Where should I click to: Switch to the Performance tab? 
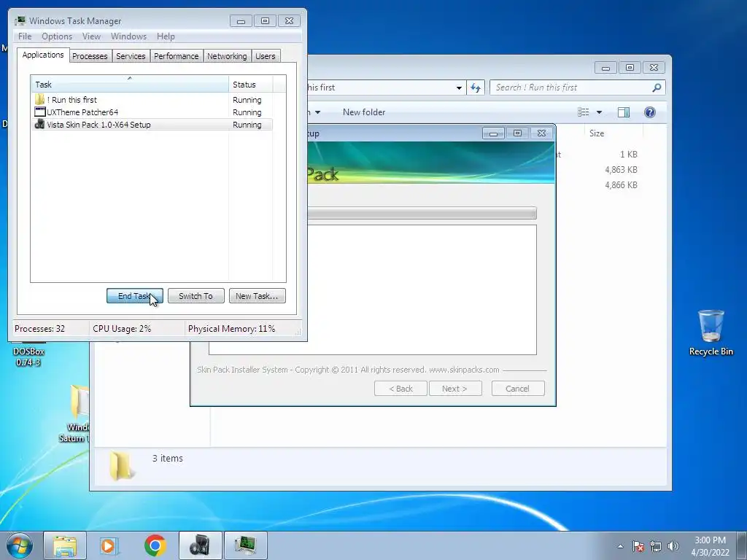point(177,56)
